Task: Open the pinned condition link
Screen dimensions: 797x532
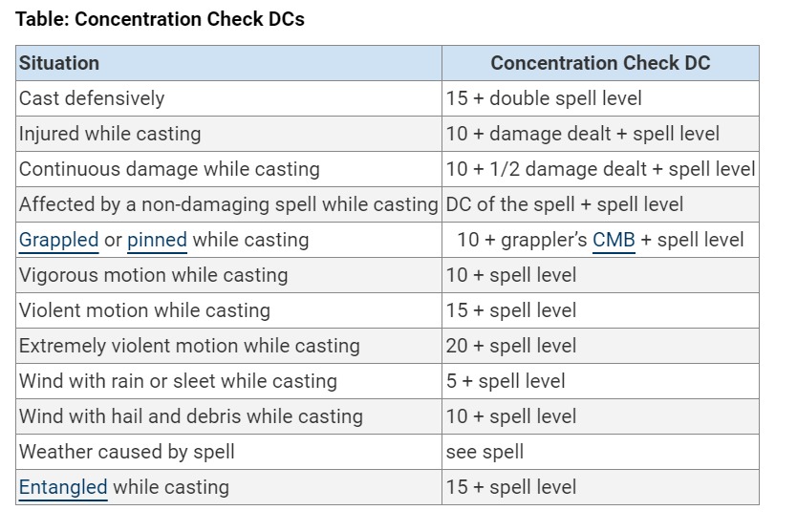Action: tap(157, 240)
